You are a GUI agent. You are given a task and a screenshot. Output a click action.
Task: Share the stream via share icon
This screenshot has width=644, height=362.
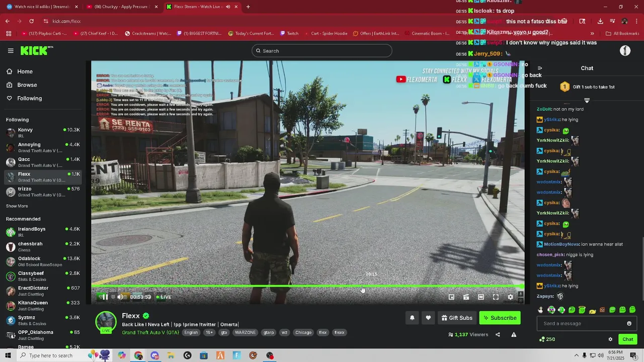498,334
